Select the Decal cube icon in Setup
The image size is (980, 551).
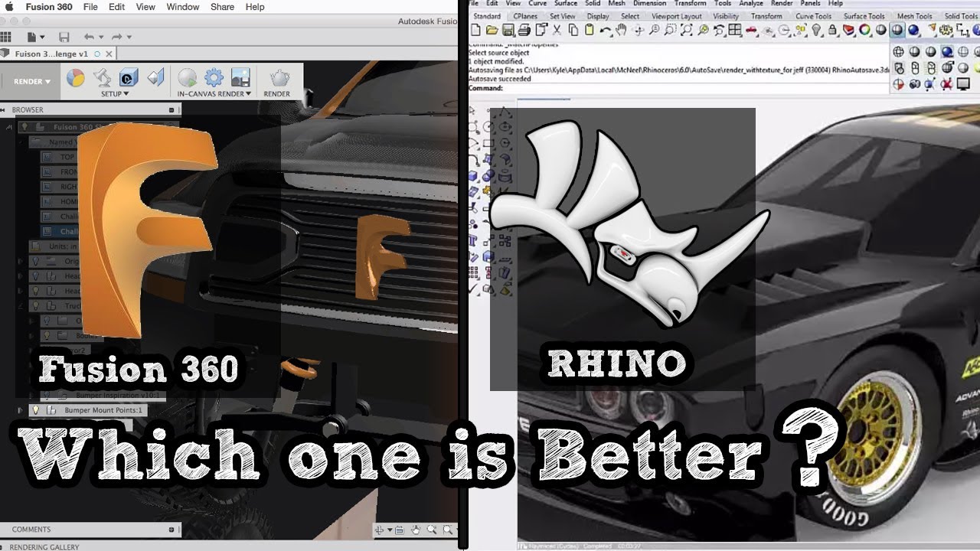pyautogui.click(x=129, y=77)
